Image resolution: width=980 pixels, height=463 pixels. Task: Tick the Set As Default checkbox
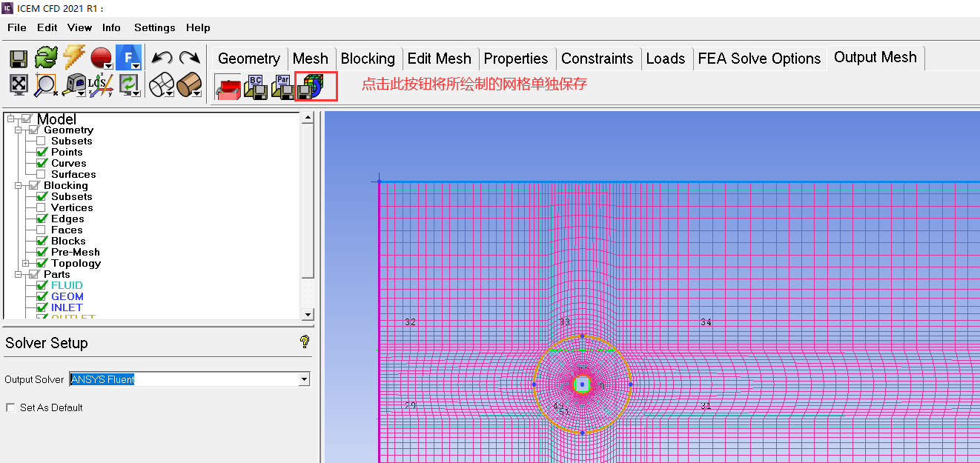pyautogui.click(x=10, y=407)
